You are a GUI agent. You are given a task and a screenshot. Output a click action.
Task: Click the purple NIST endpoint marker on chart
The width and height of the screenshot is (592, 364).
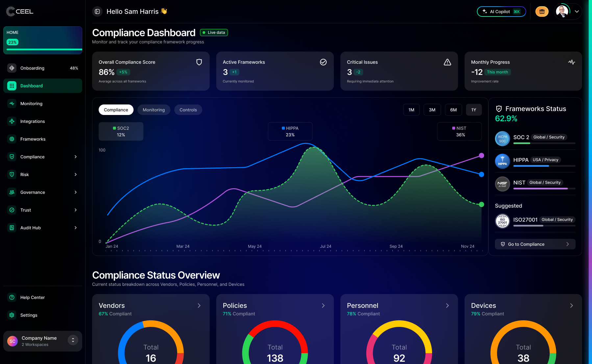481,155
